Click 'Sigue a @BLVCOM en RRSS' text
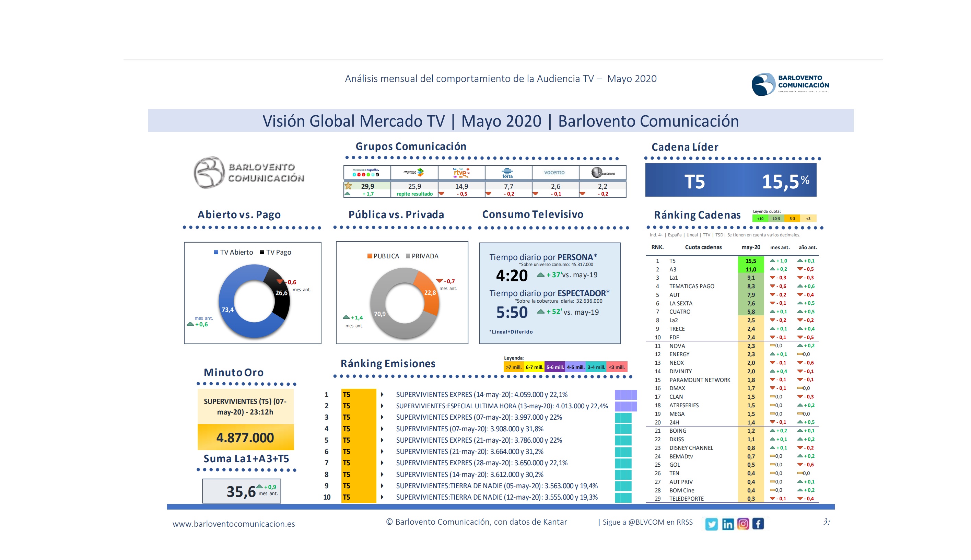Image resolution: width=971 pixels, height=560 pixels. coord(647,522)
